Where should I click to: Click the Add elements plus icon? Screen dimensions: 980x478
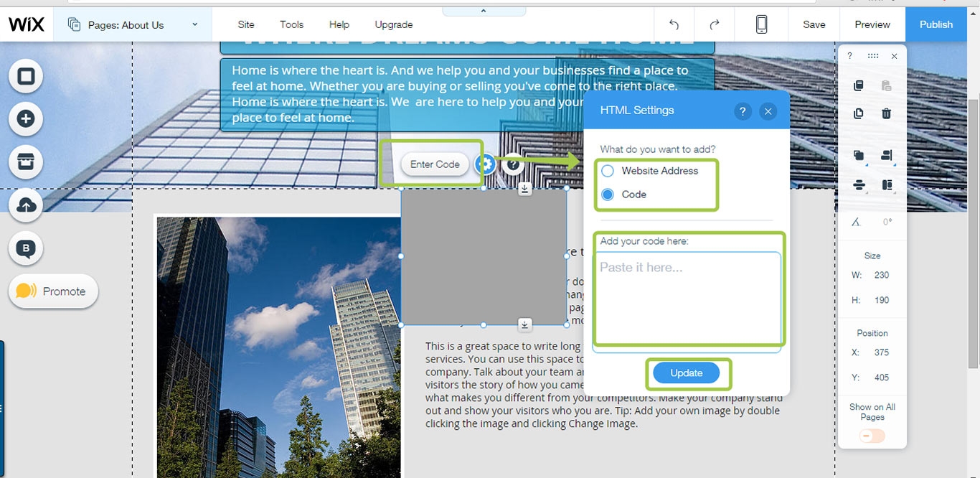click(x=26, y=119)
